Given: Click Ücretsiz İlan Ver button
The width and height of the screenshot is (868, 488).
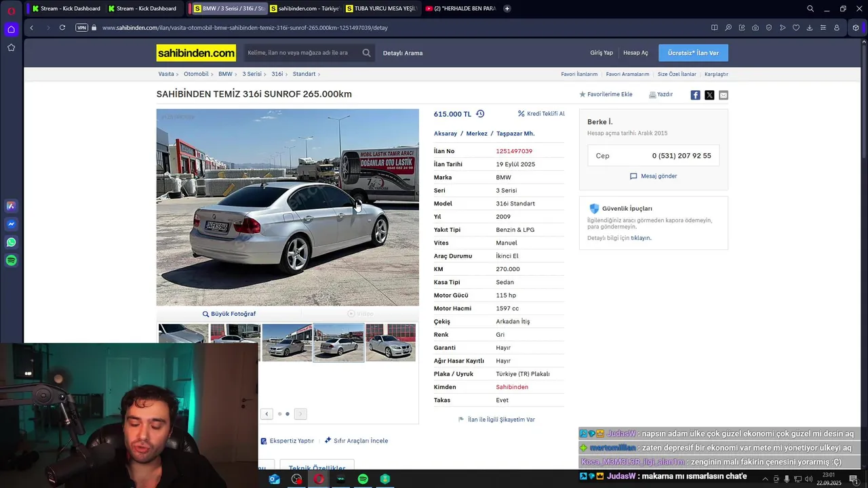Looking at the screenshot, I should tap(693, 53).
